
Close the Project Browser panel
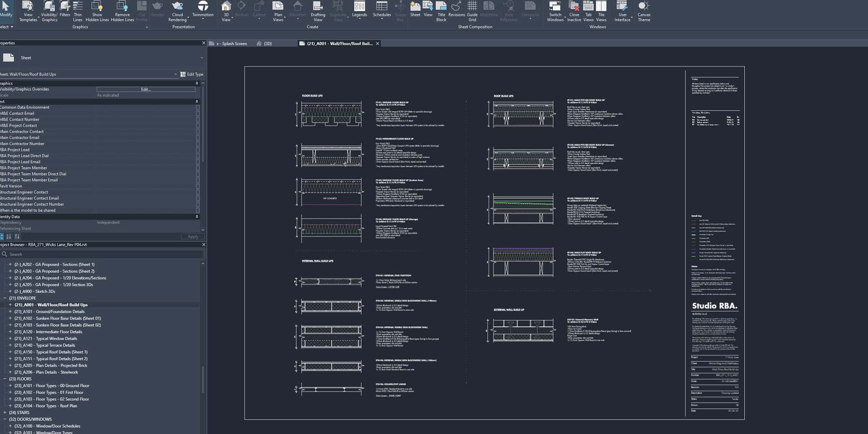[x=204, y=244]
